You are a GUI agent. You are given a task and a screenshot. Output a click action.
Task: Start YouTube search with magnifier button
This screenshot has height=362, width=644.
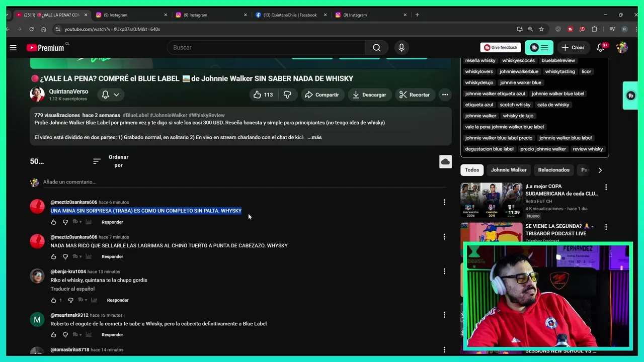click(377, 48)
